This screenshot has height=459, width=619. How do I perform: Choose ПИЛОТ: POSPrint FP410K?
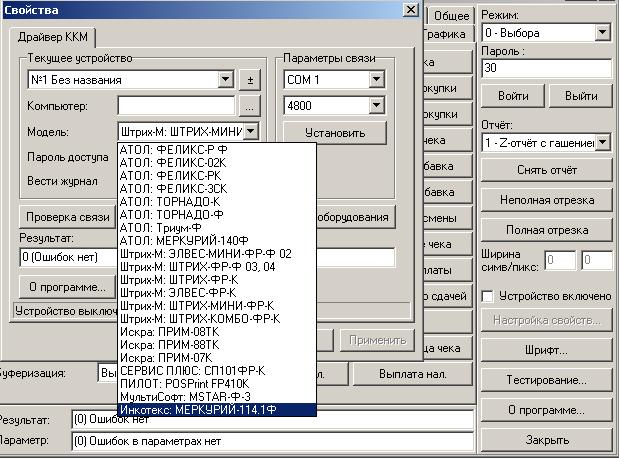coord(217,384)
